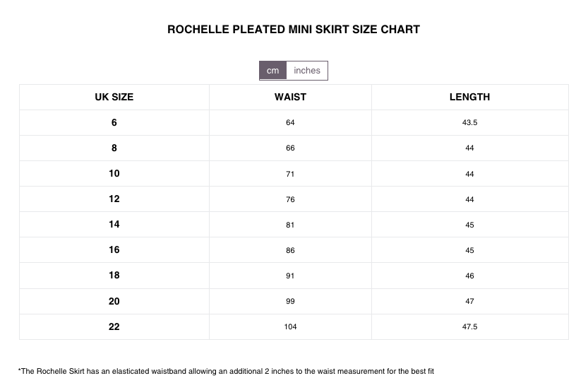Select the UK size 8 row label
The image size is (588, 383).
[x=114, y=148]
